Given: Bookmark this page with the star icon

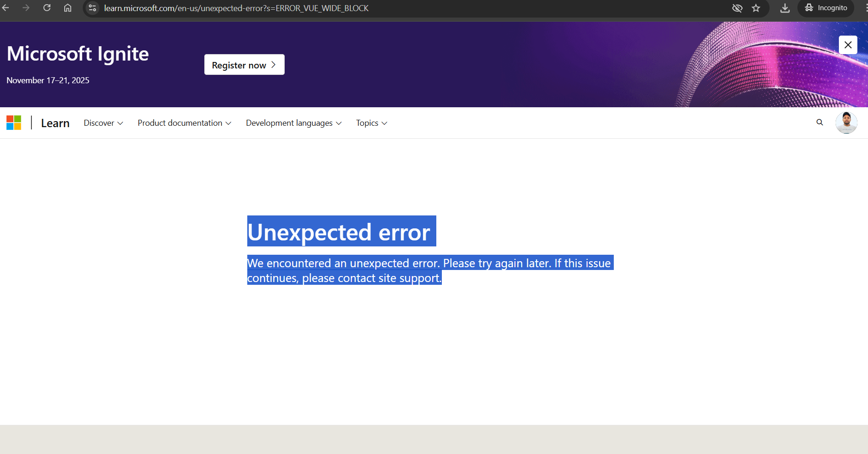Looking at the screenshot, I should (x=756, y=8).
